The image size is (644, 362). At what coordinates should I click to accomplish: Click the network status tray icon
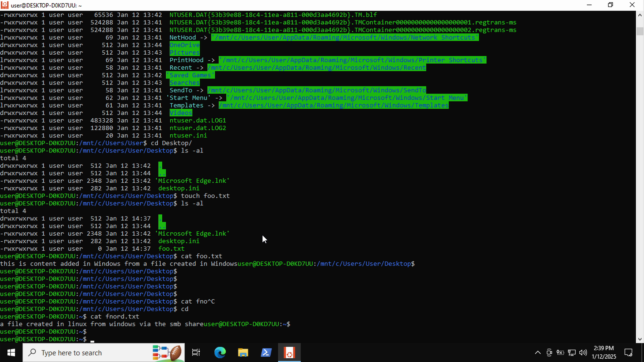click(x=572, y=353)
